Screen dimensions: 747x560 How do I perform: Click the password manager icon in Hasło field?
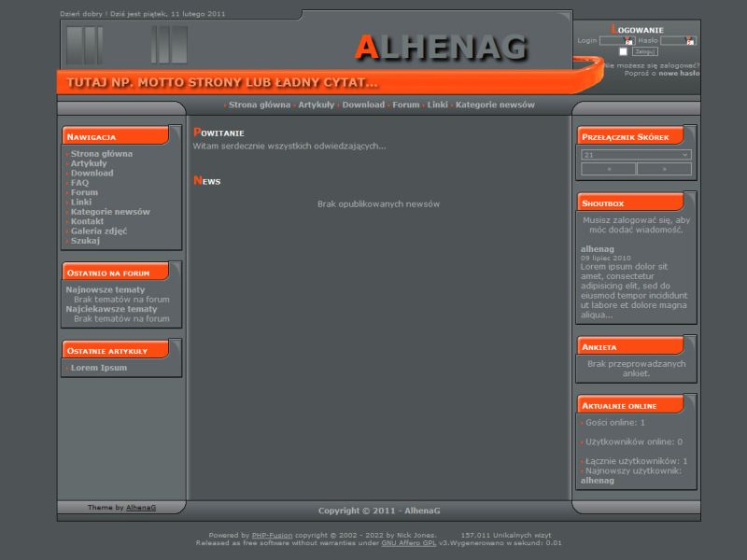pos(691,41)
